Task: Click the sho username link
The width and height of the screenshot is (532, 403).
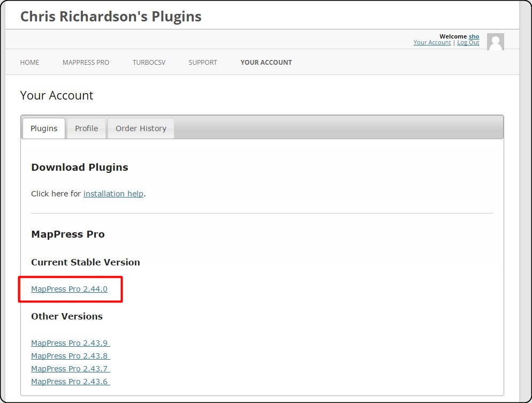Action: coord(474,36)
